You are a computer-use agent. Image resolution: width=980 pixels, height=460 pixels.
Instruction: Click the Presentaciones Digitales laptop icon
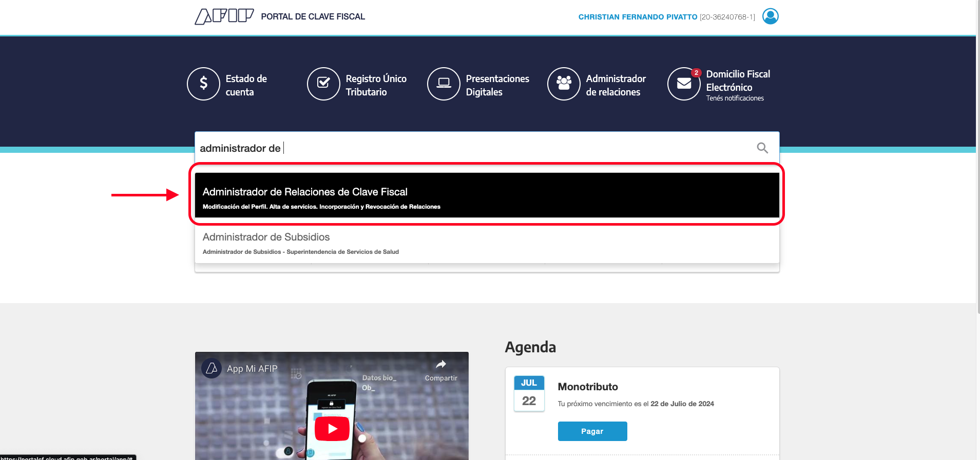444,84
